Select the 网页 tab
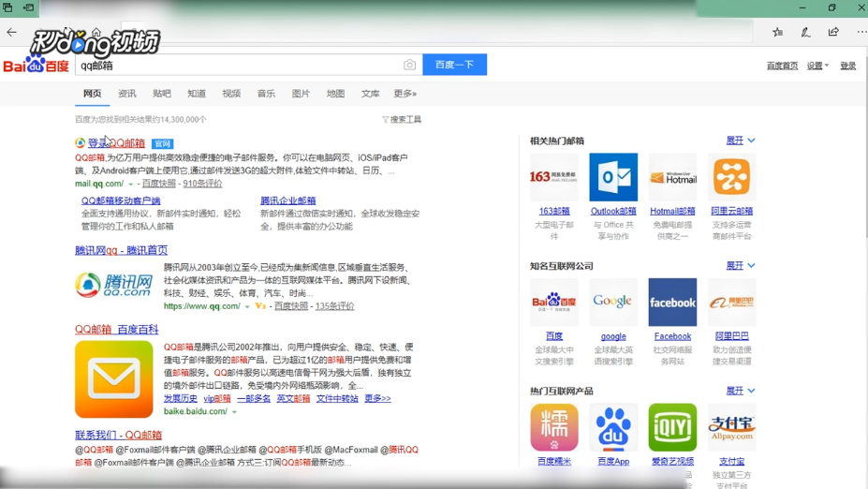Viewport: 868px width, 489px height. tap(93, 94)
